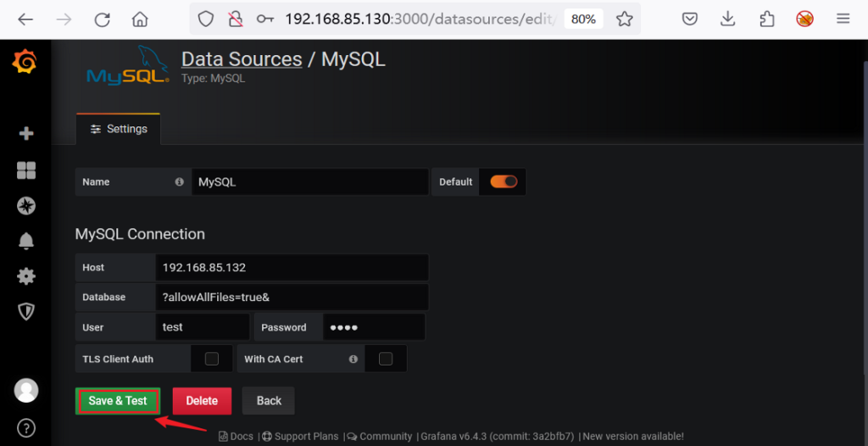This screenshot has height=446, width=868.
Task: Open the Create plus menu
Action: click(x=26, y=133)
